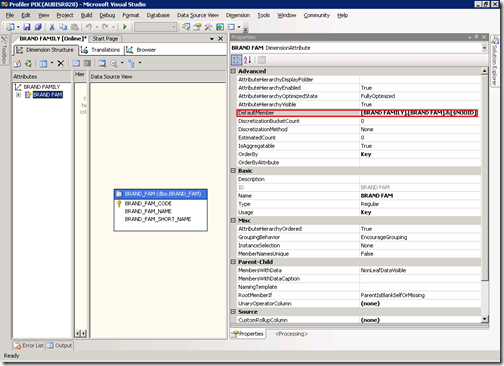The height and width of the screenshot is (366, 504).
Task: Select the BRAND FAM attribute in the tree
Action: coord(48,95)
